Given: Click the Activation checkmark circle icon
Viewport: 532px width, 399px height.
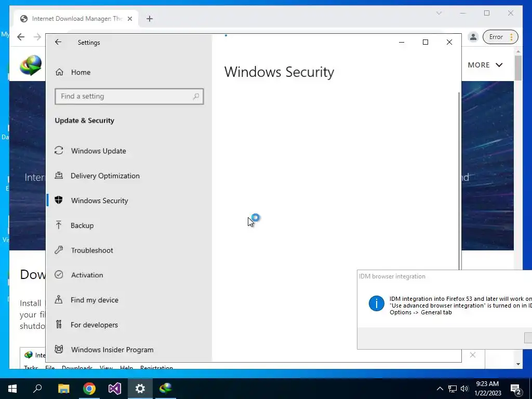Looking at the screenshot, I should point(59,274).
